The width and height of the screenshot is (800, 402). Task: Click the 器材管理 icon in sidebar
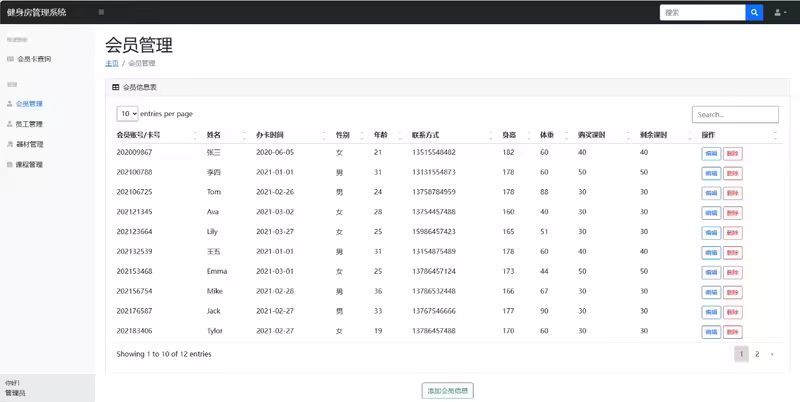click(10, 144)
